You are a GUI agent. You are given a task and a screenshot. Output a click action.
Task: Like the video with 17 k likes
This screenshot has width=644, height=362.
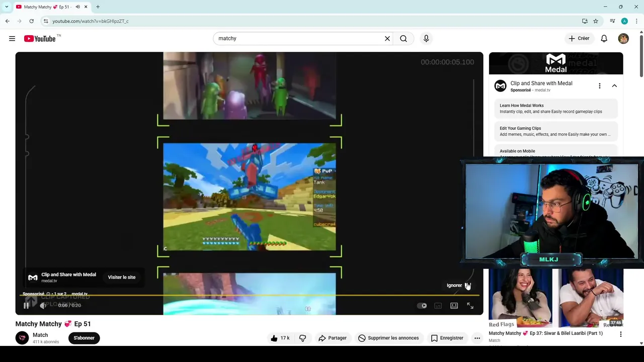[280, 338]
